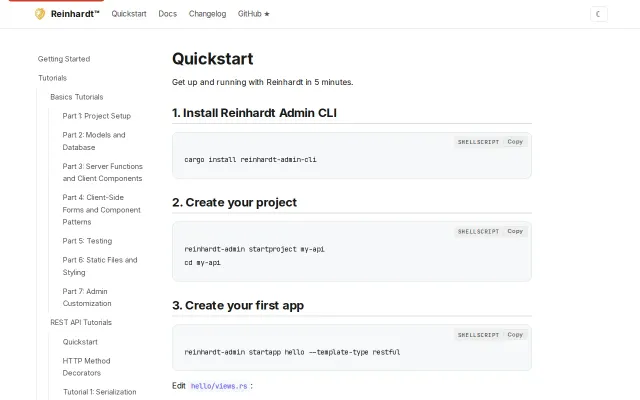The image size is (640, 400).
Task: Toggle the theme switch button in header
Action: pos(598,14)
